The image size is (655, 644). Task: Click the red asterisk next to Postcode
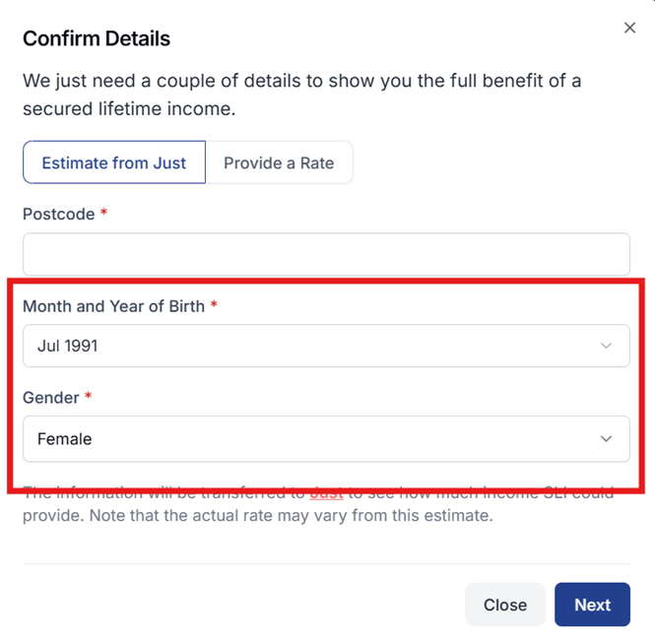point(104,213)
